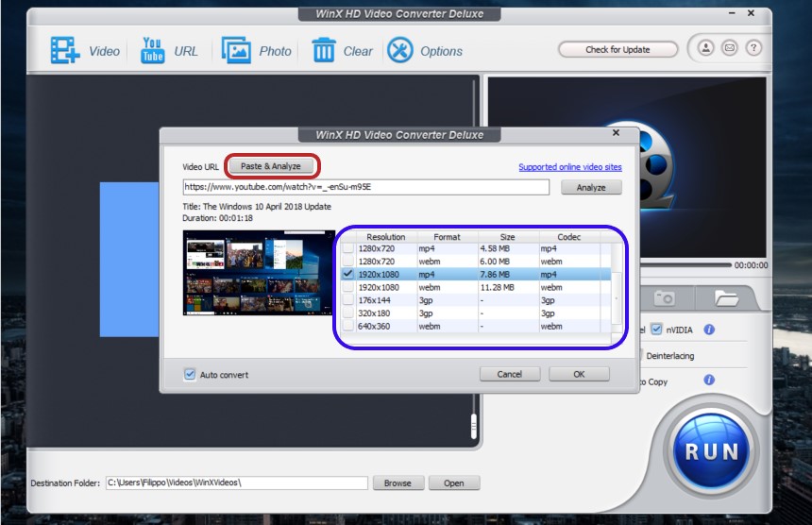
Task: Click the Destination Folder path field
Action: pos(237,483)
